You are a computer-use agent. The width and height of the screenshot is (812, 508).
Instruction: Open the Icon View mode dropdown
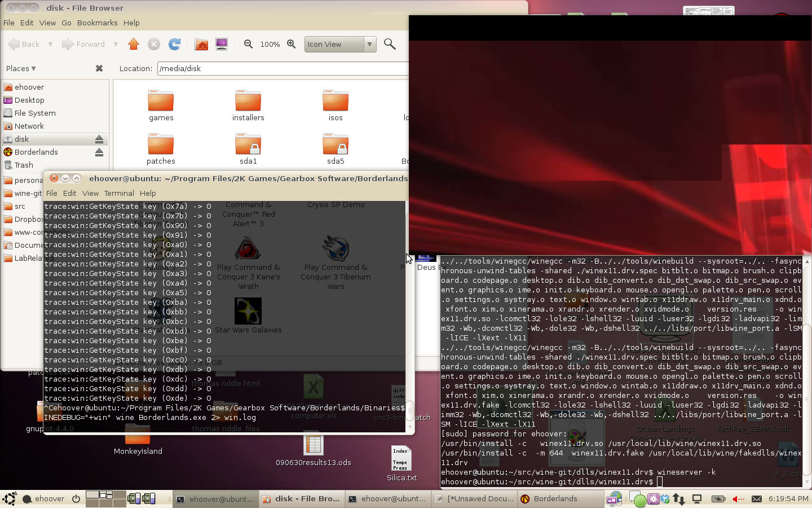click(370, 44)
